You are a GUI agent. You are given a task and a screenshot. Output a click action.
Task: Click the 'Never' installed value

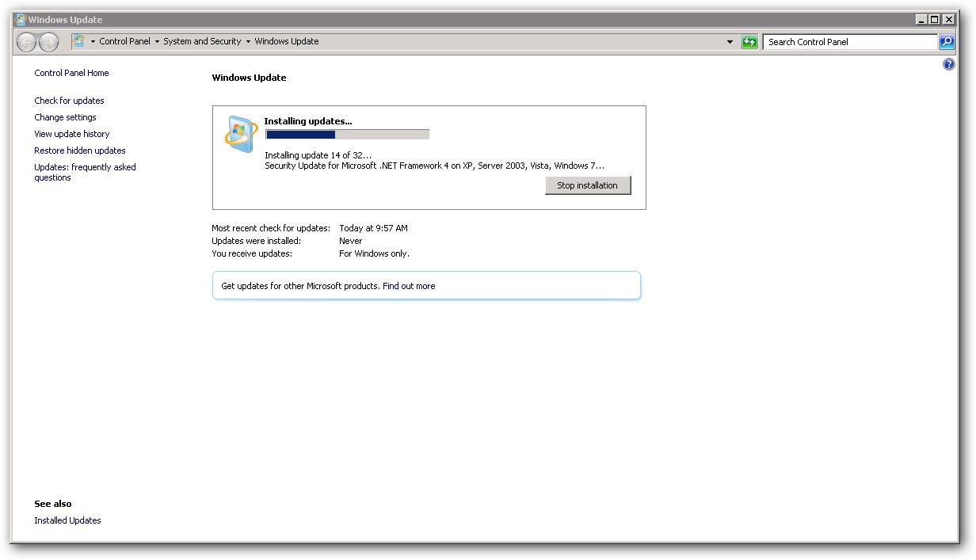350,241
